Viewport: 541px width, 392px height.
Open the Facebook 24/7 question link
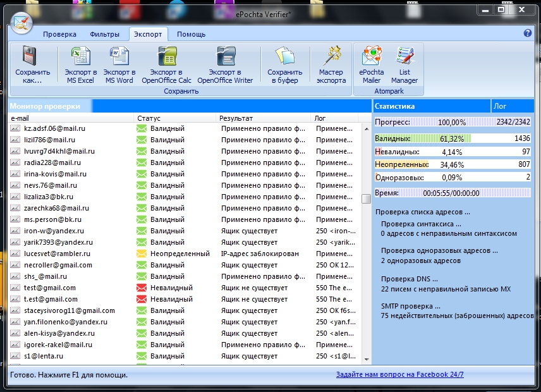(400, 374)
